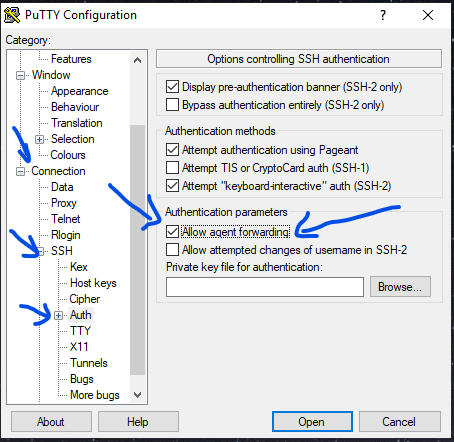Click the PuTTY icon in the title bar

click(12, 15)
